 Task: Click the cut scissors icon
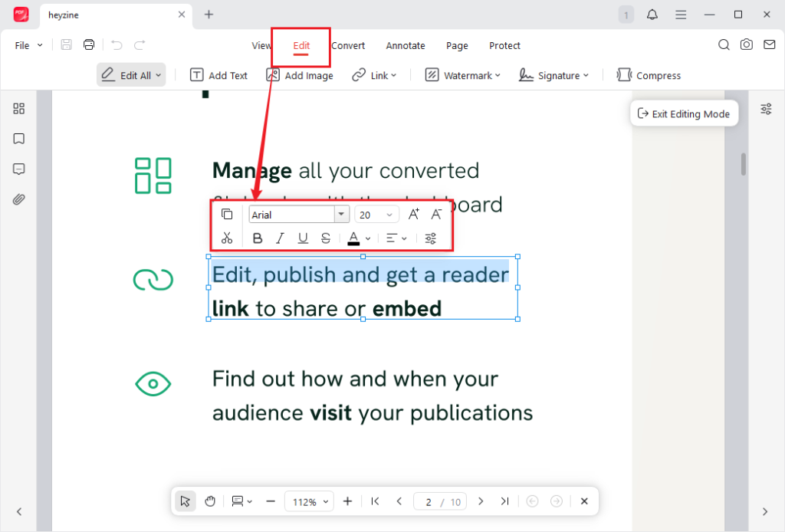pos(227,238)
